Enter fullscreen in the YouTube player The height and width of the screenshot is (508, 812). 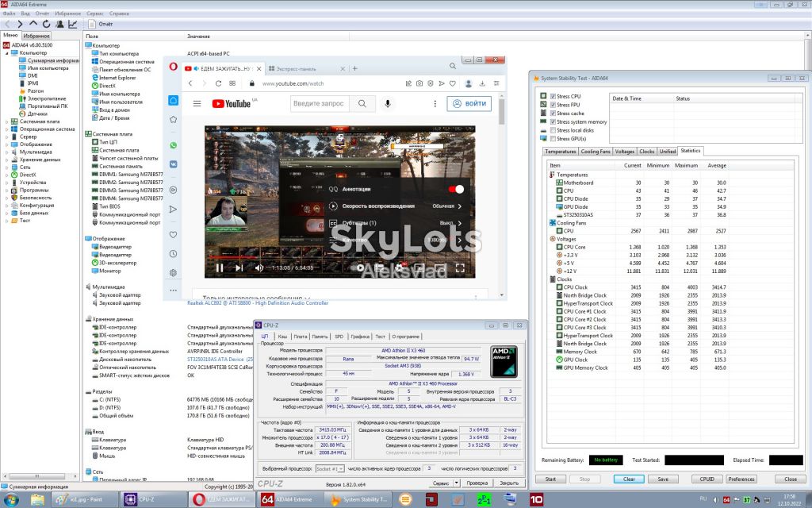pos(460,268)
